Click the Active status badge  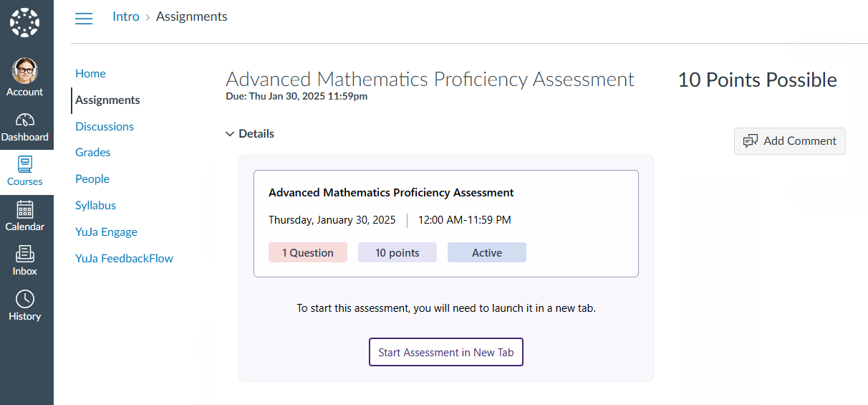pos(486,252)
